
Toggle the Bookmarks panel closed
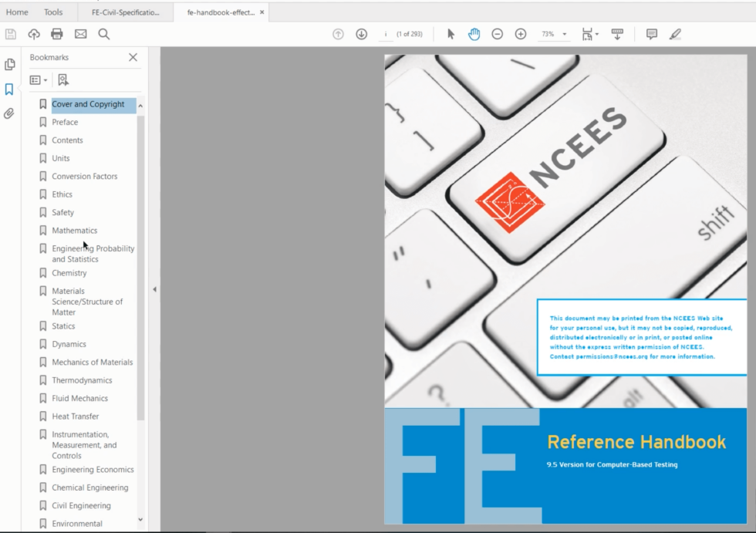[x=132, y=57]
